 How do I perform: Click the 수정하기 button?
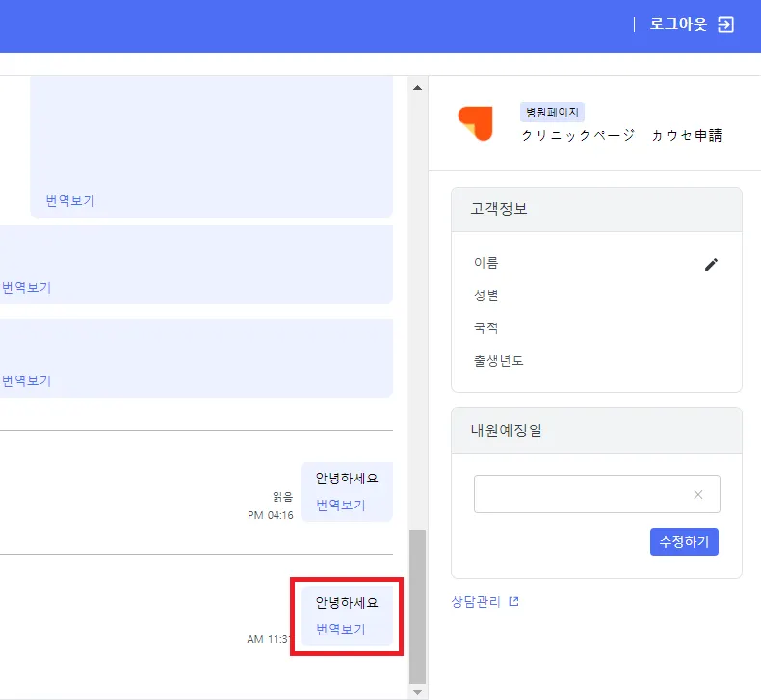684,541
